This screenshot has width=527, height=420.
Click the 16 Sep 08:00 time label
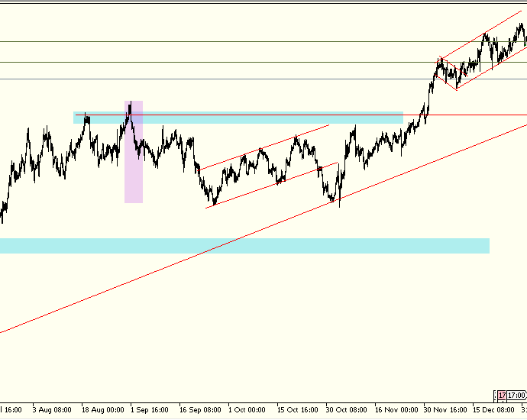(x=200, y=410)
